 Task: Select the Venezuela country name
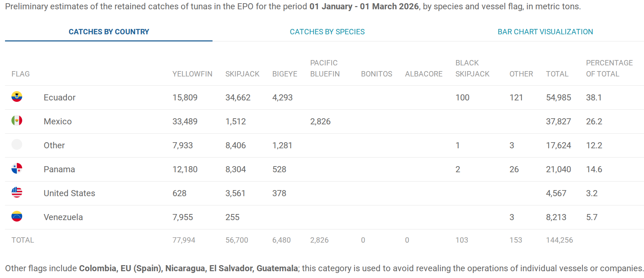[x=63, y=217]
